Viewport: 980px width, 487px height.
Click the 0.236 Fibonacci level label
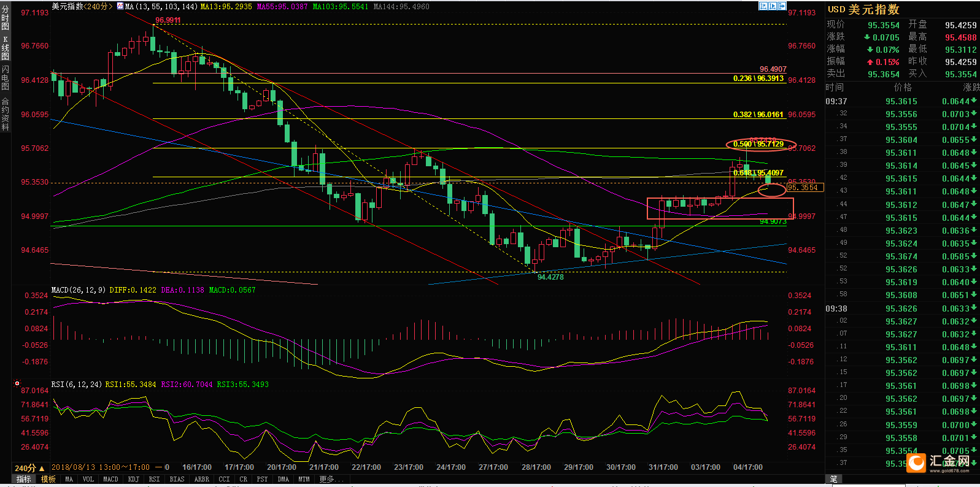tap(758, 79)
